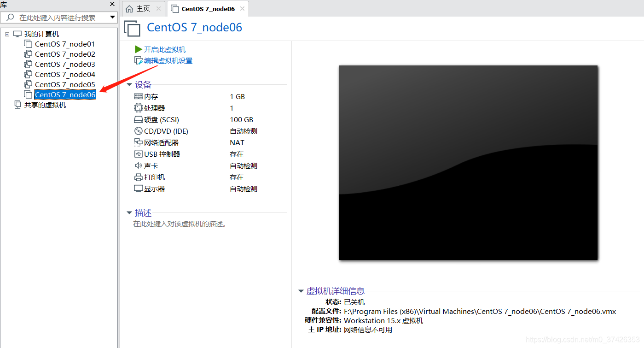
Task: Power on this virtual machine link
Action: pyautogui.click(x=165, y=49)
